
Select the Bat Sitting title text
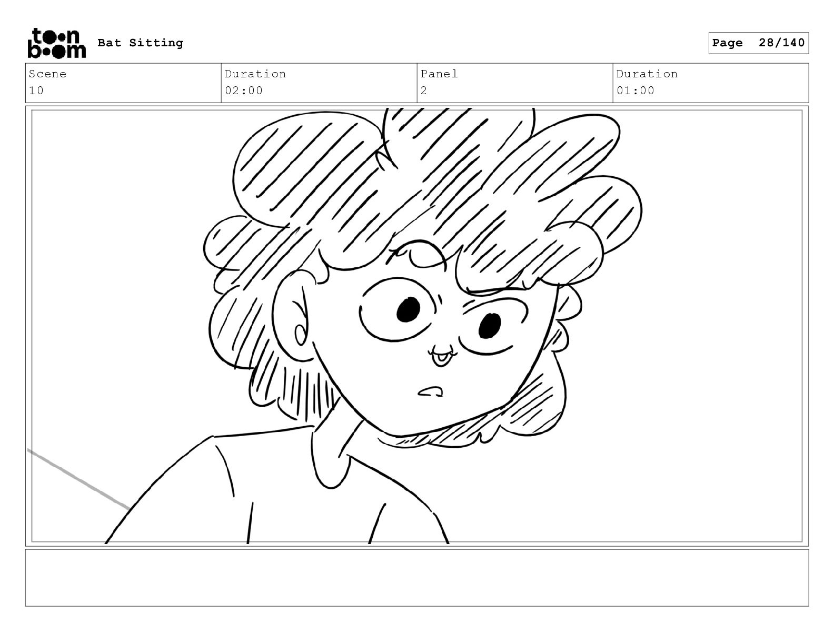click(x=141, y=43)
